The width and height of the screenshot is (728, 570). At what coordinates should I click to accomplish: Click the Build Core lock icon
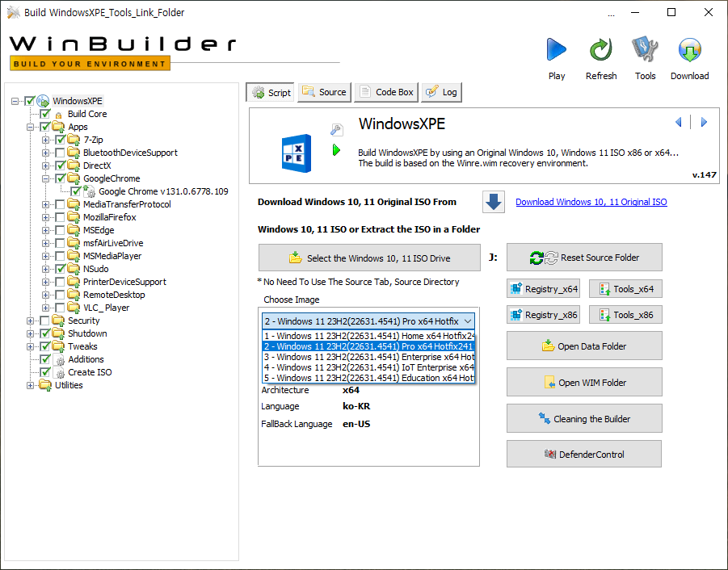pos(58,115)
